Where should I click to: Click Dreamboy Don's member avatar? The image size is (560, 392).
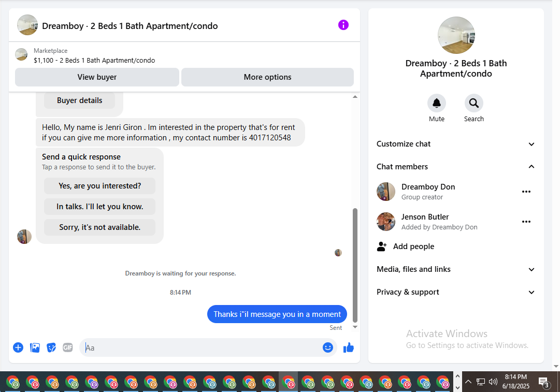[386, 192]
